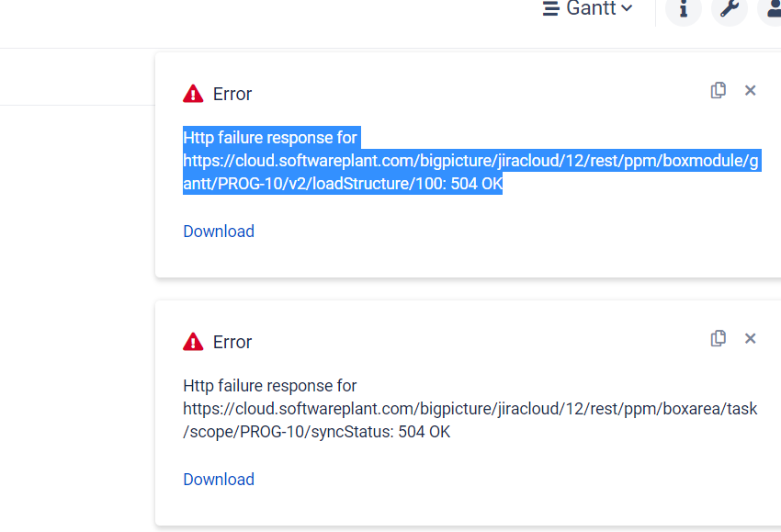Copy the syncStatus error via copy icon
The height and width of the screenshot is (532, 781).
(x=718, y=338)
